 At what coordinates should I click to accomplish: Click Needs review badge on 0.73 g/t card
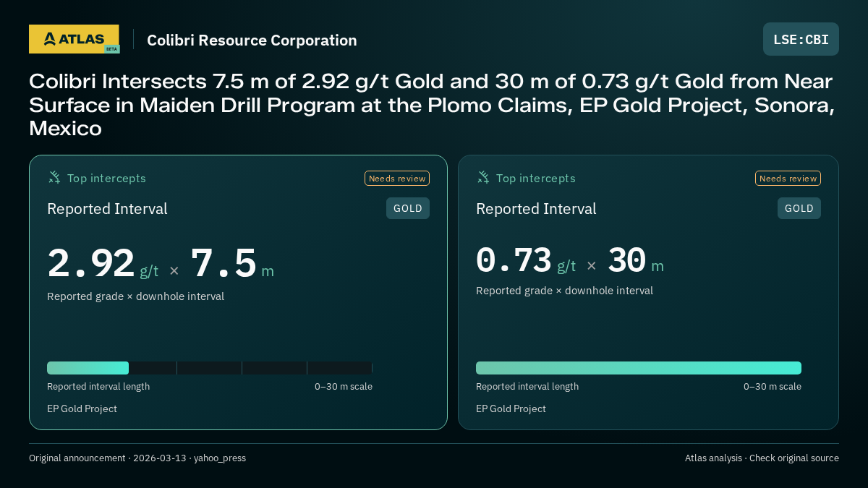[788, 179]
